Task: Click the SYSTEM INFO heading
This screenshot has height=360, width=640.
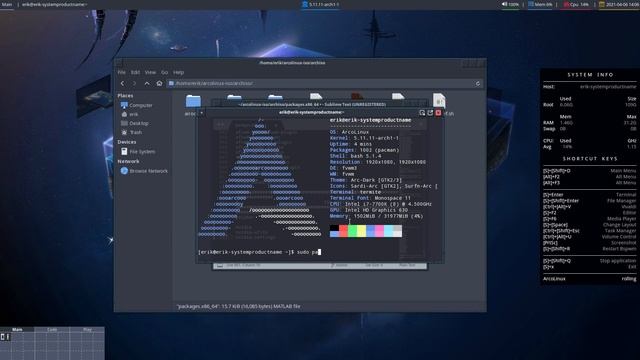Action: [x=590, y=75]
